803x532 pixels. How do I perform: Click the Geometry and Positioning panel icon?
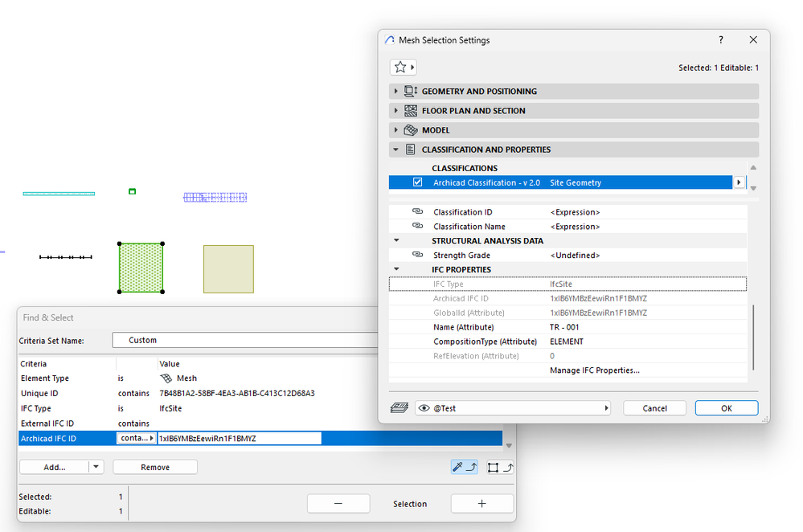click(x=410, y=91)
